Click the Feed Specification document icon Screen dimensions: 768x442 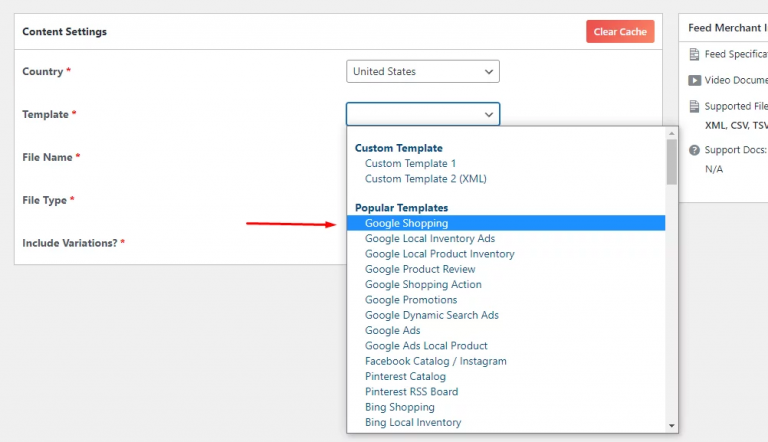(695, 54)
